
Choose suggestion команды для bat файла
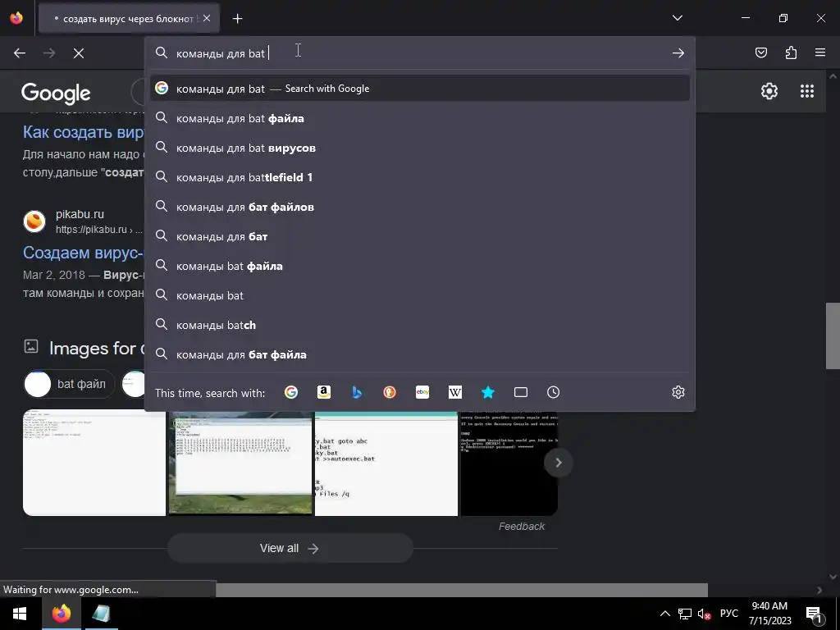click(x=419, y=118)
